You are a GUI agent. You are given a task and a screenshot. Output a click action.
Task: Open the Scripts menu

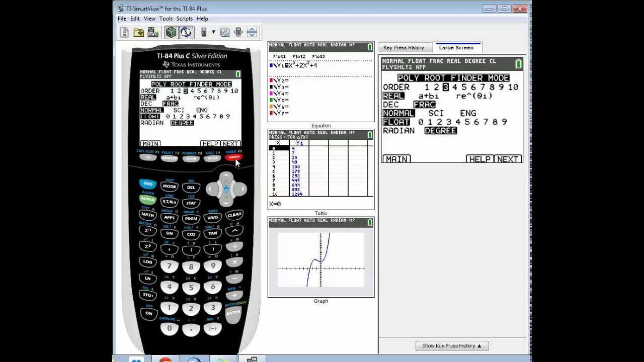pyautogui.click(x=185, y=19)
